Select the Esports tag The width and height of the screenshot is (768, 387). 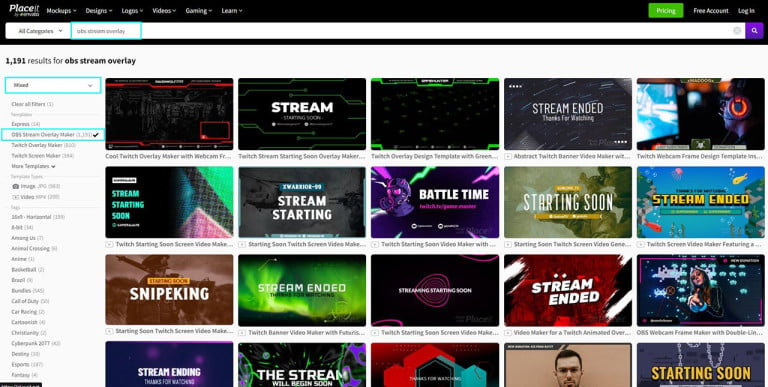click(27, 364)
